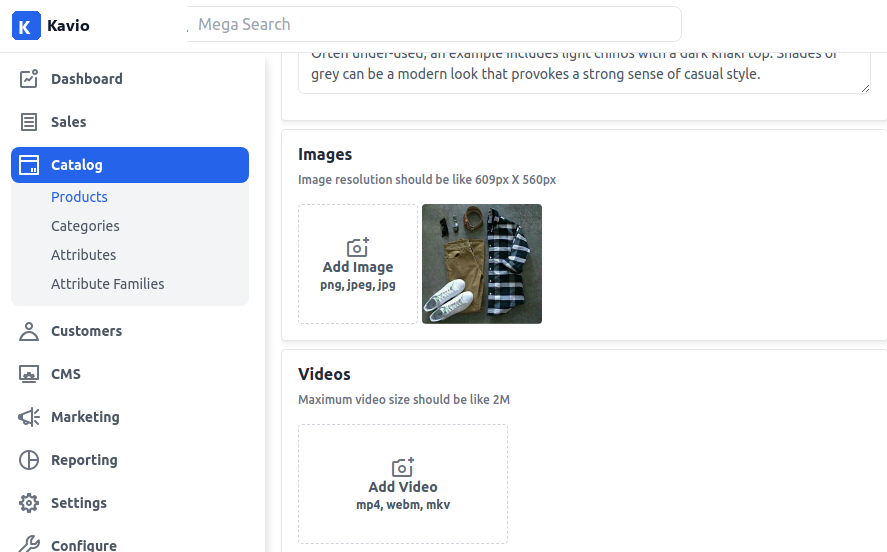Click the Sales list icon
The image size is (887, 552).
coord(29,122)
